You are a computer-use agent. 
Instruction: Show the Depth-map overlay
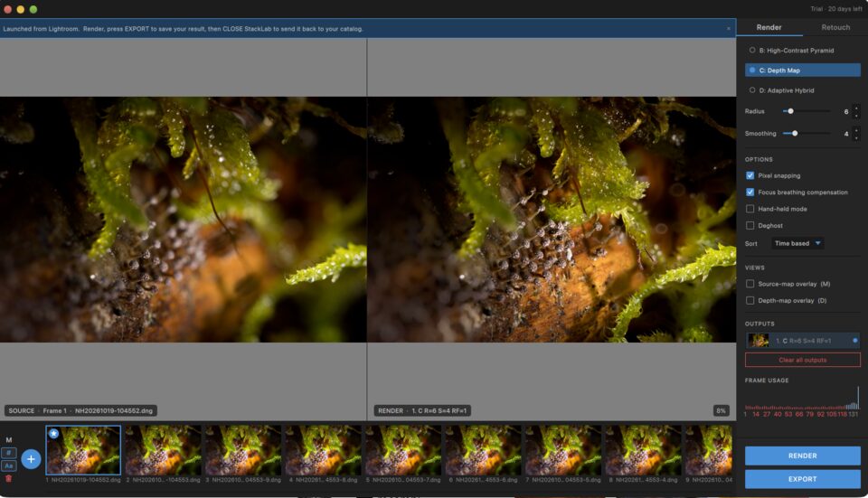tap(750, 300)
